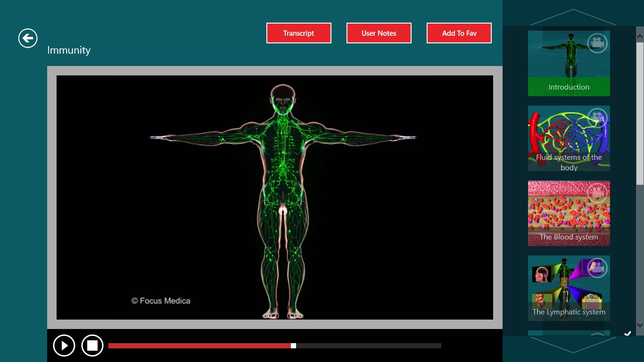Click the scrollbar down arrow
This screenshot has width=644, height=362.
coord(640,325)
